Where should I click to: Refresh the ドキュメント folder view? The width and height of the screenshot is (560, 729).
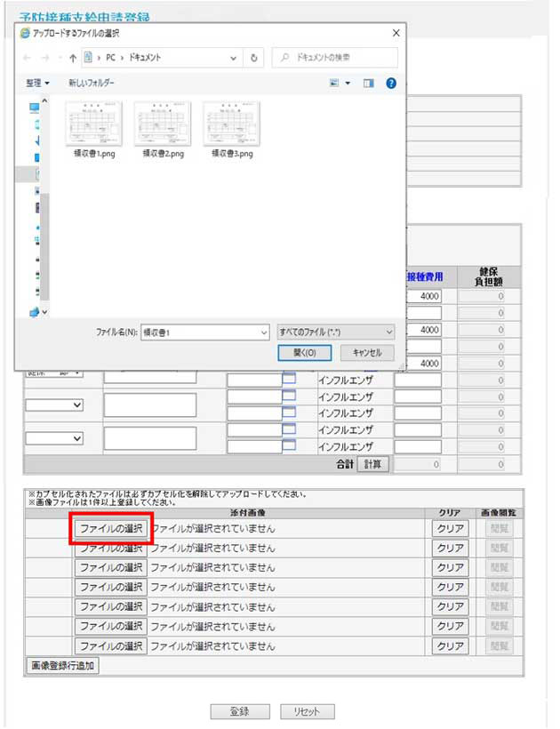pos(253,58)
